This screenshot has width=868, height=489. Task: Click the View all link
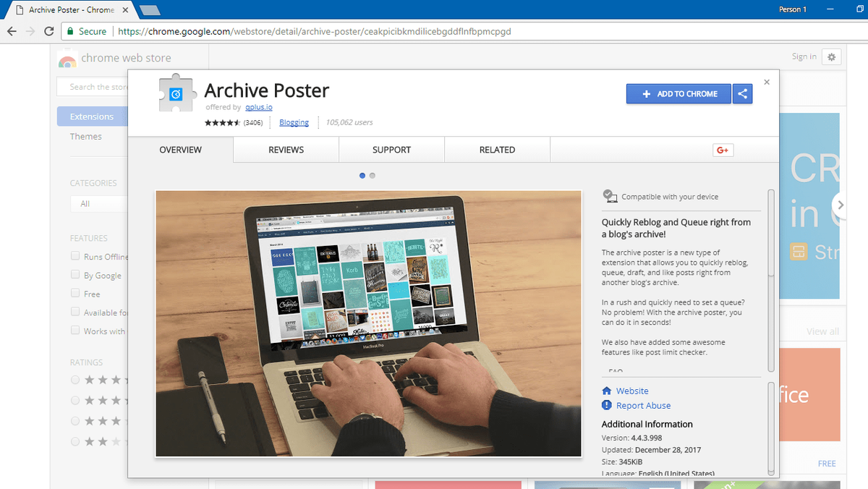[x=823, y=331]
